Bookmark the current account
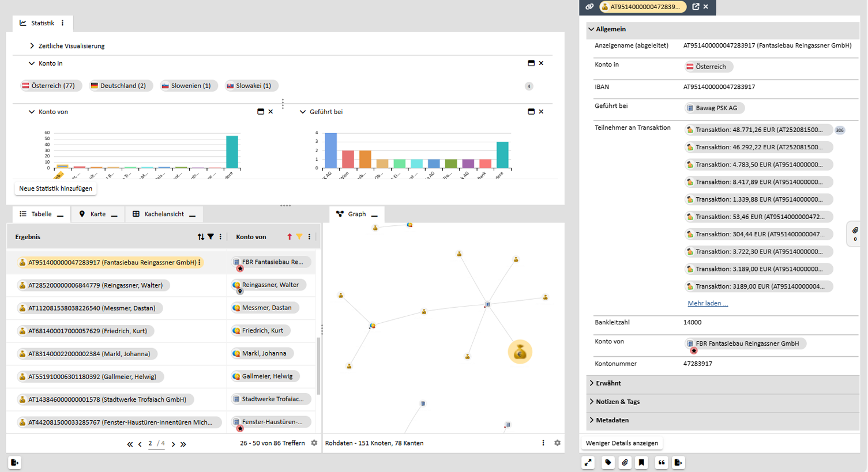Screen dimensions: 868x472 click(x=641, y=462)
